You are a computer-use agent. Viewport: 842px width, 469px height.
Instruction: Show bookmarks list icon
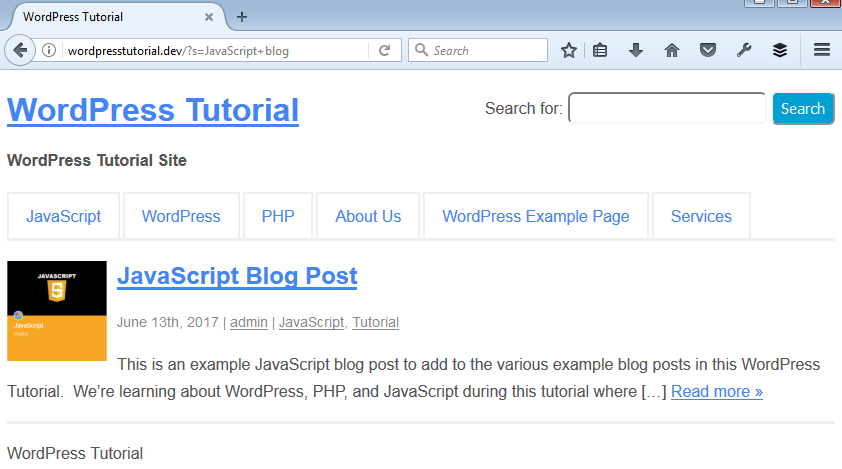click(x=600, y=50)
